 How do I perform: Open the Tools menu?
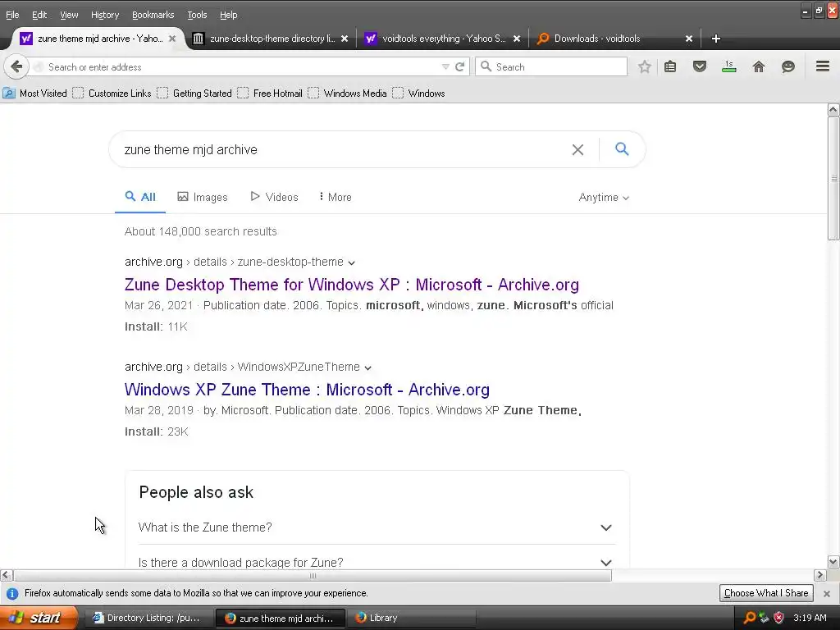coord(197,15)
